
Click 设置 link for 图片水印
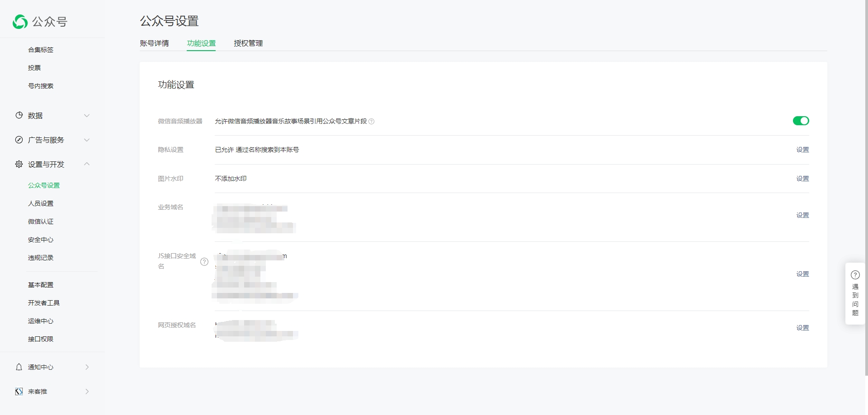point(802,179)
